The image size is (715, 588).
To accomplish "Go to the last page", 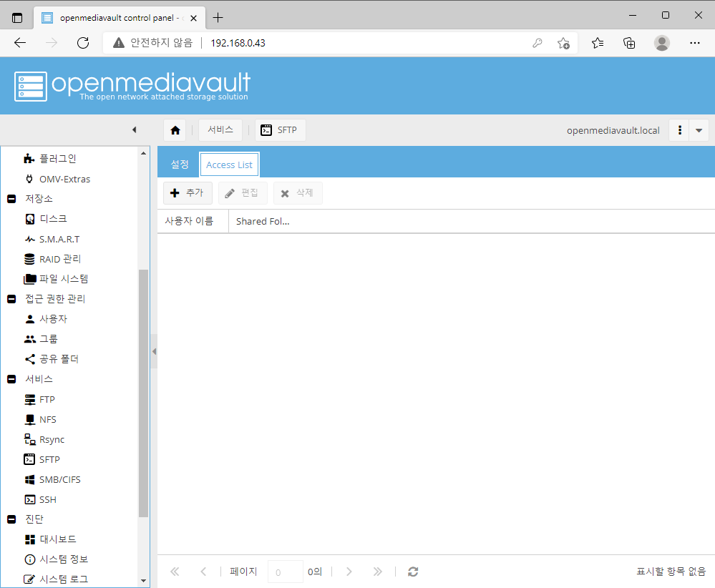I will coord(378,572).
